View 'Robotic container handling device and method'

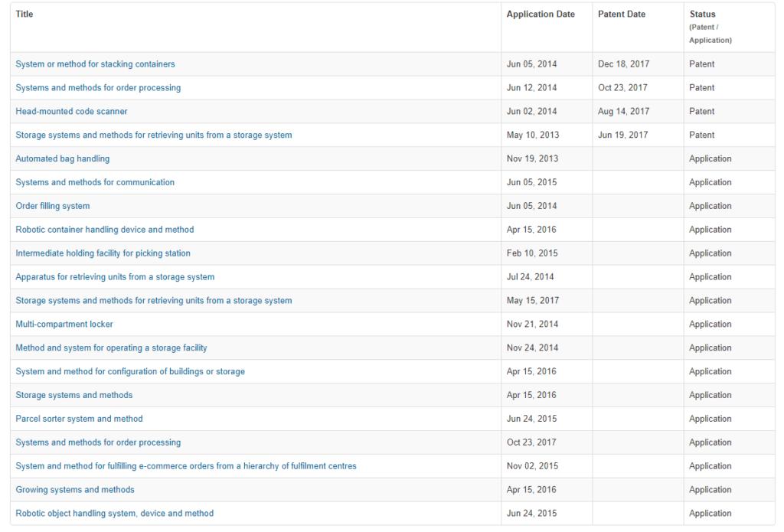(105, 230)
